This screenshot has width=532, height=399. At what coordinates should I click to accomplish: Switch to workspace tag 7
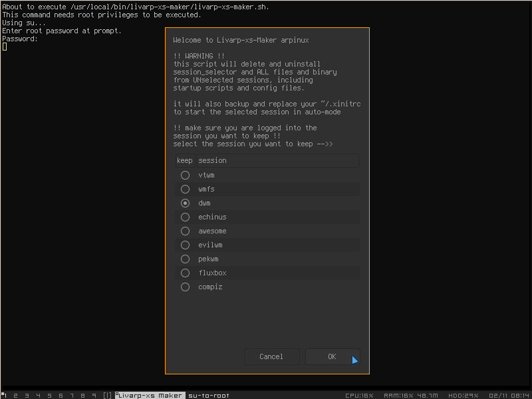click(x=72, y=395)
